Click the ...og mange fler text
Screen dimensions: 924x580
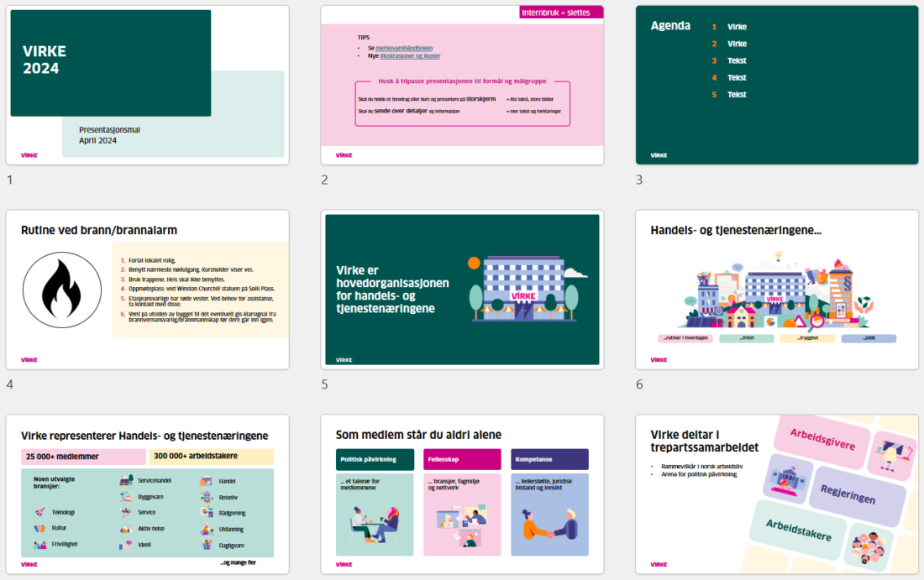239,563
